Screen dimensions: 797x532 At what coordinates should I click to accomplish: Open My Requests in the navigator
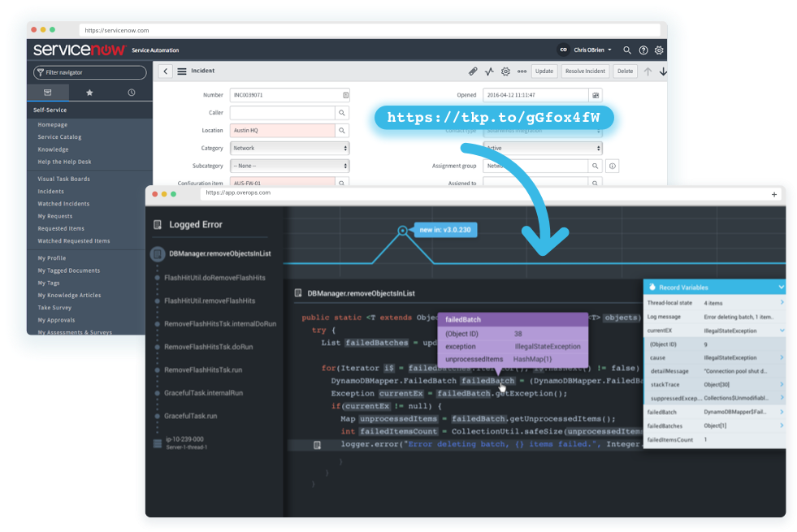click(x=55, y=216)
